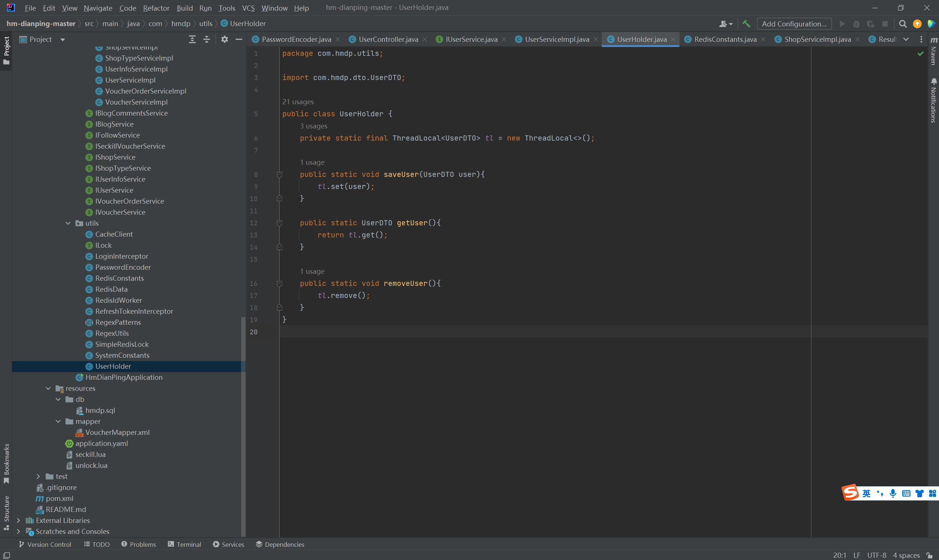The image size is (939, 560).
Task: Click the Expand All icon in Project panel
Action: coord(192,39)
